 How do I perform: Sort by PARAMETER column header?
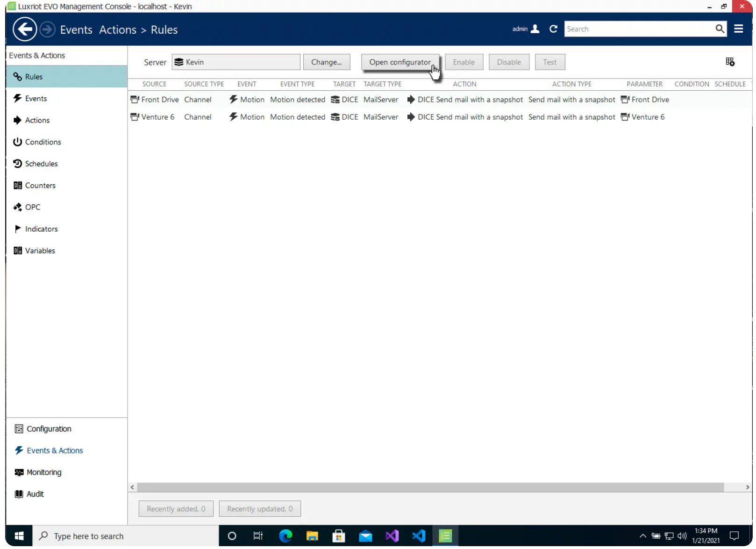tap(644, 84)
